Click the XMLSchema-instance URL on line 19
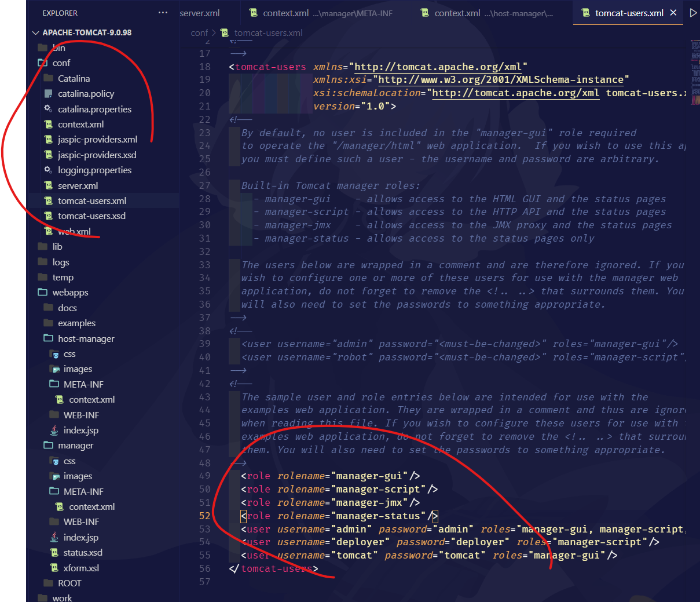The width and height of the screenshot is (700, 602). pyautogui.click(x=501, y=79)
